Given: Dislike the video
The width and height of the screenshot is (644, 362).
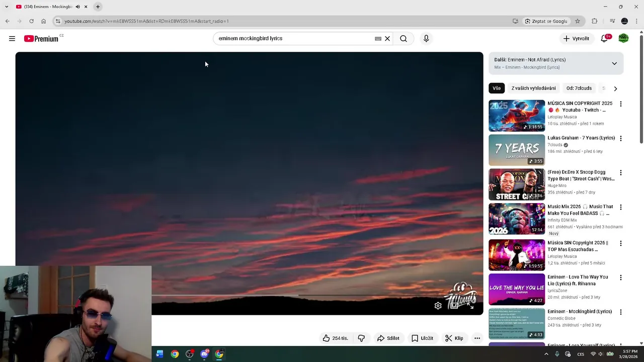Looking at the screenshot, I should tap(361, 338).
